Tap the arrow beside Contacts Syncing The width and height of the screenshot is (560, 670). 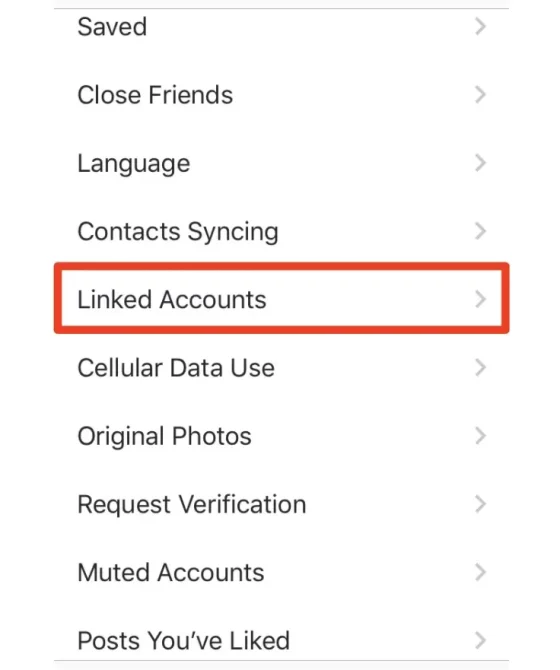[x=481, y=231]
